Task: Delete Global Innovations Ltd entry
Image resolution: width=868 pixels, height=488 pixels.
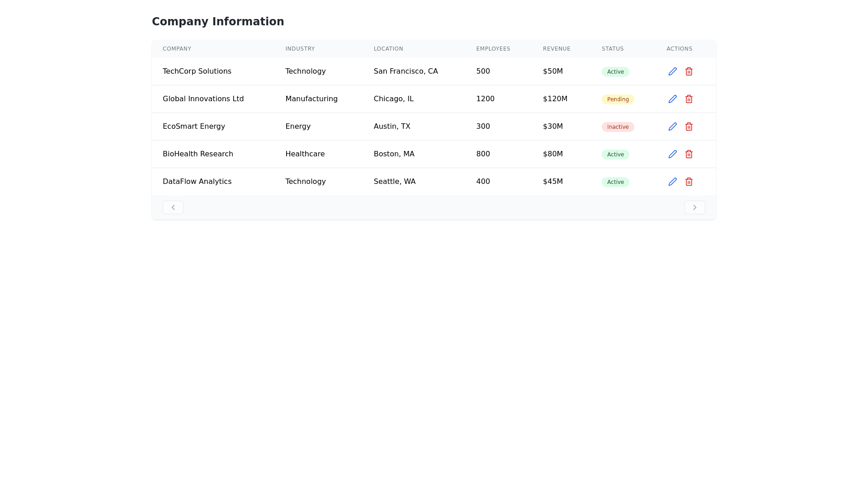Action: [689, 99]
